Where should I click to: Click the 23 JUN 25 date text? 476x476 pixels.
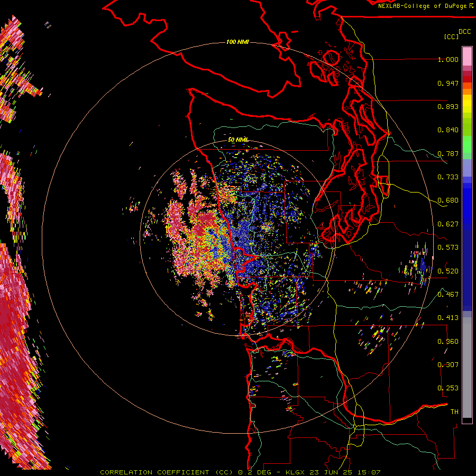(x=330, y=472)
